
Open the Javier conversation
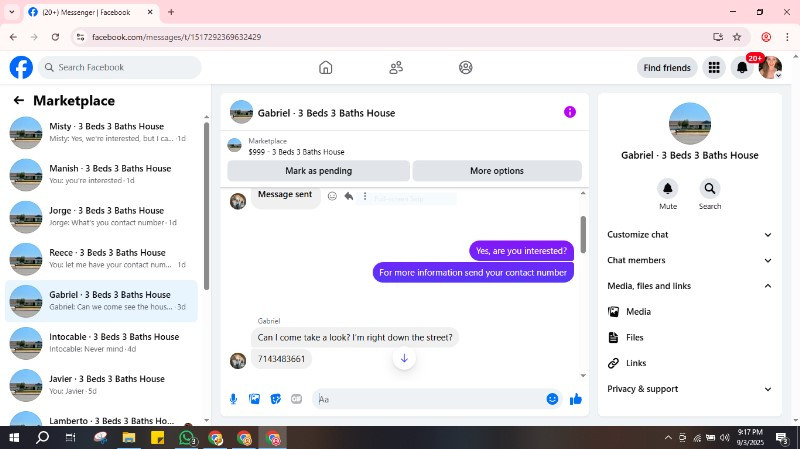[x=101, y=385]
